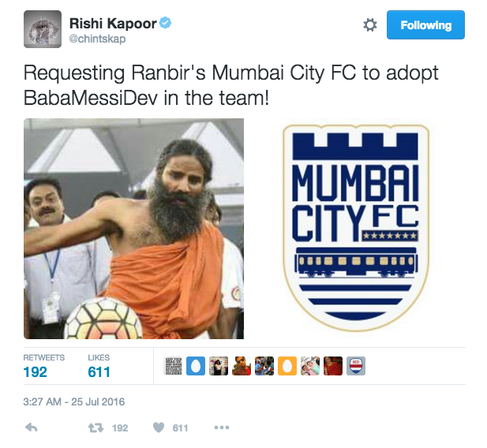Viewport: 487px width, 448px height.
Task: Open the red-striped badge avatar liker
Action: (356, 366)
